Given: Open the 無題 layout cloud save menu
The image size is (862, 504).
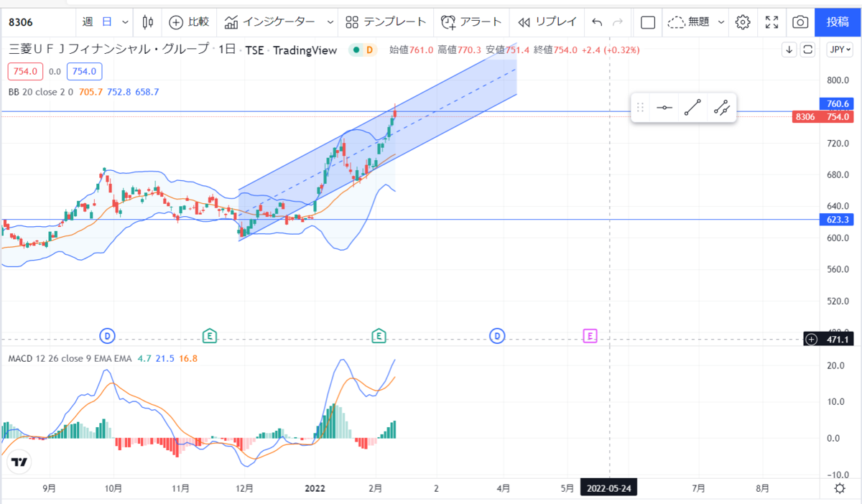Looking at the screenshot, I should [688, 22].
